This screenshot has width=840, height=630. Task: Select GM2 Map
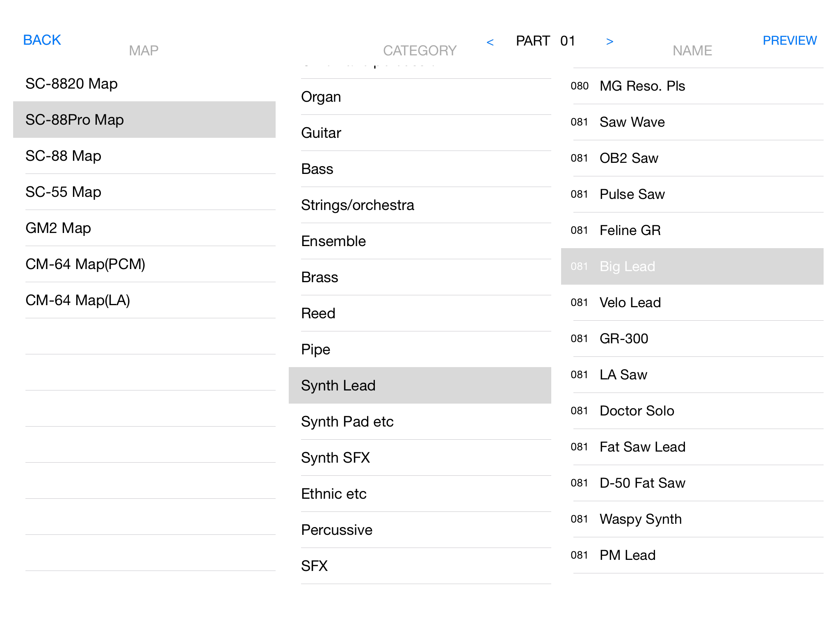click(144, 228)
